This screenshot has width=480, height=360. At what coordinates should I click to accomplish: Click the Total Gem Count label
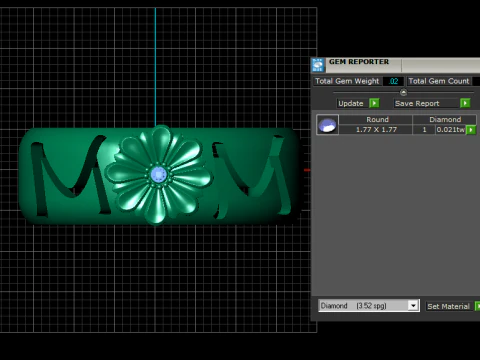(439, 81)
